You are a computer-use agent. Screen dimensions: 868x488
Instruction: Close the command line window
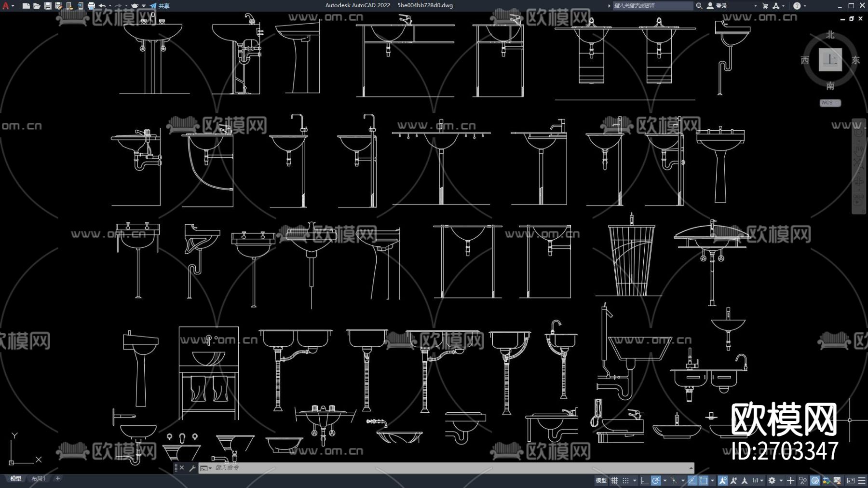(182, 468)
